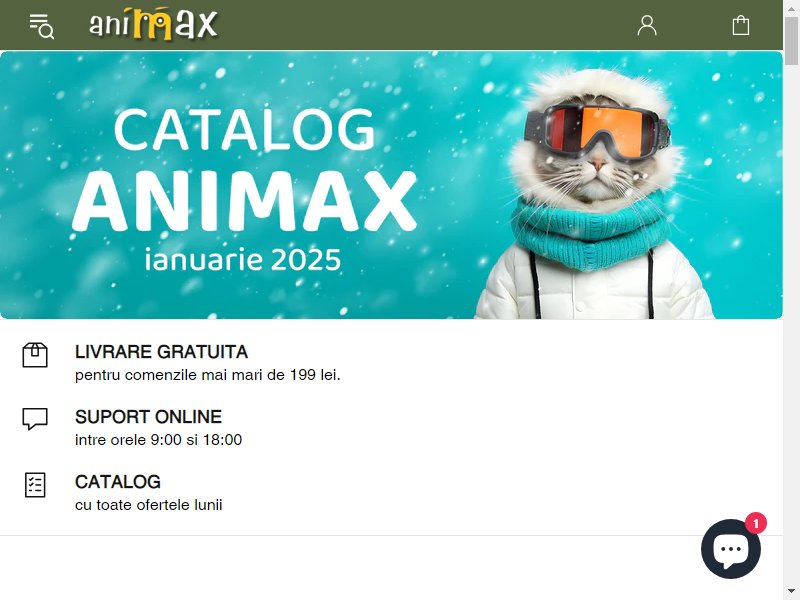Click the chat notification badge
The height and width of the screenshot is (600, 800).
[x=756, y=523]
